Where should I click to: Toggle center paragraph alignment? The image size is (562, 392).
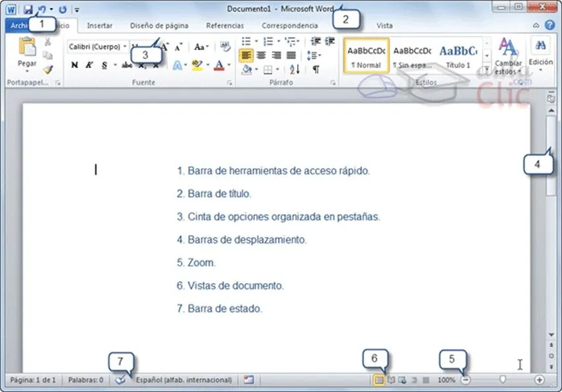(260, 54)
